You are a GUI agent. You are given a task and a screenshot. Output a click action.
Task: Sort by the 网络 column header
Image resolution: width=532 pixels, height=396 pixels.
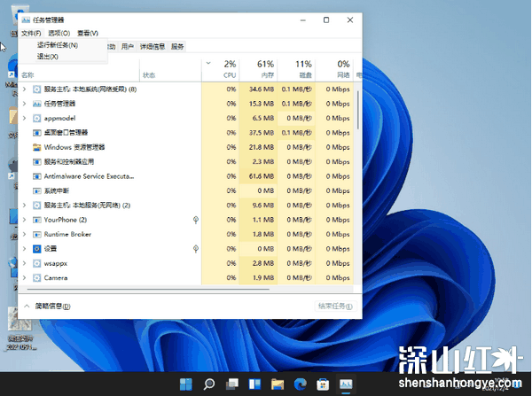pyautogui.click(x=334, y=70)
